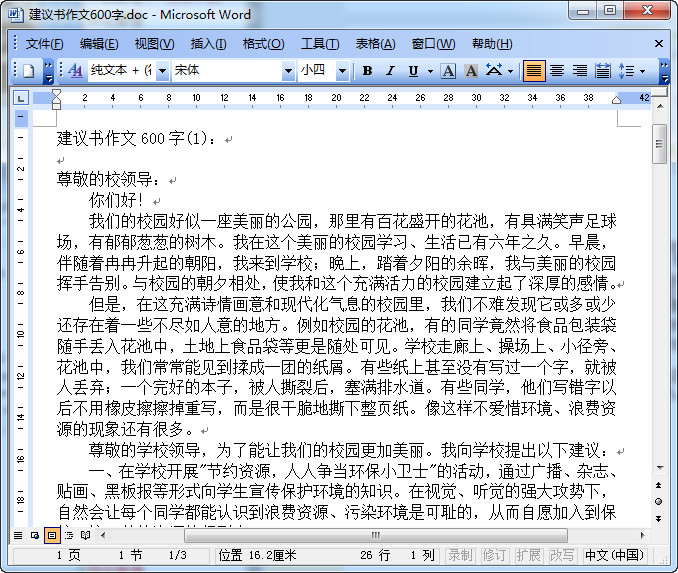This screenshot has height=573, width=678.
Task: Toggle Underline formatting
Action: [x=413, y=71]
